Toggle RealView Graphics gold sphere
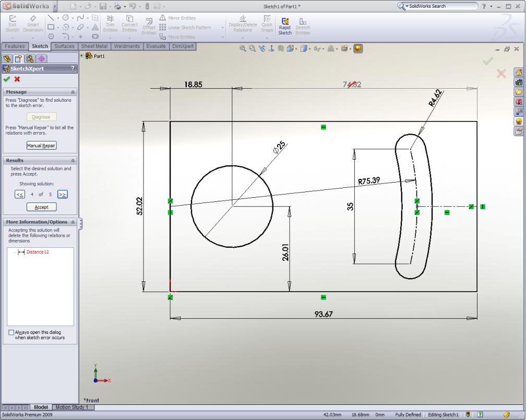The height and width of the screenshot is (420, 526). [x=358, y=49]
